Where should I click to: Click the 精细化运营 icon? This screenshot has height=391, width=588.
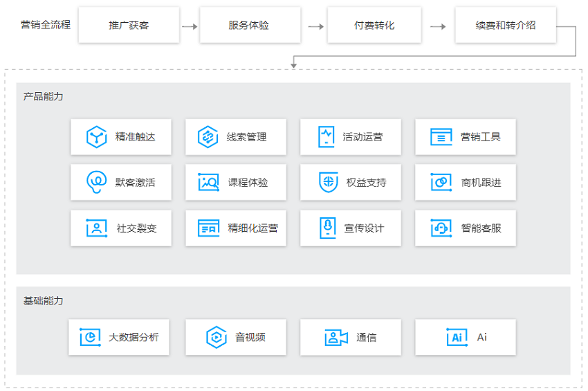pyautogui.click(x=208, y=228)
